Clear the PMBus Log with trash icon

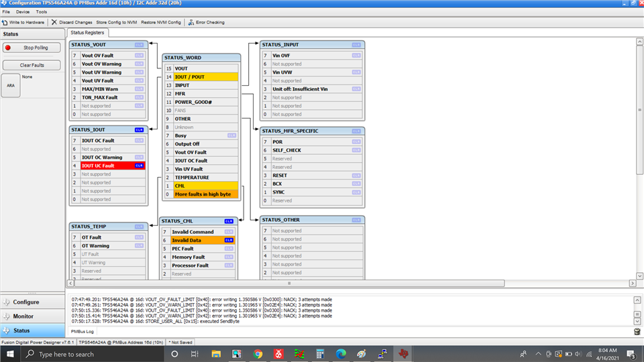(637, 332)
